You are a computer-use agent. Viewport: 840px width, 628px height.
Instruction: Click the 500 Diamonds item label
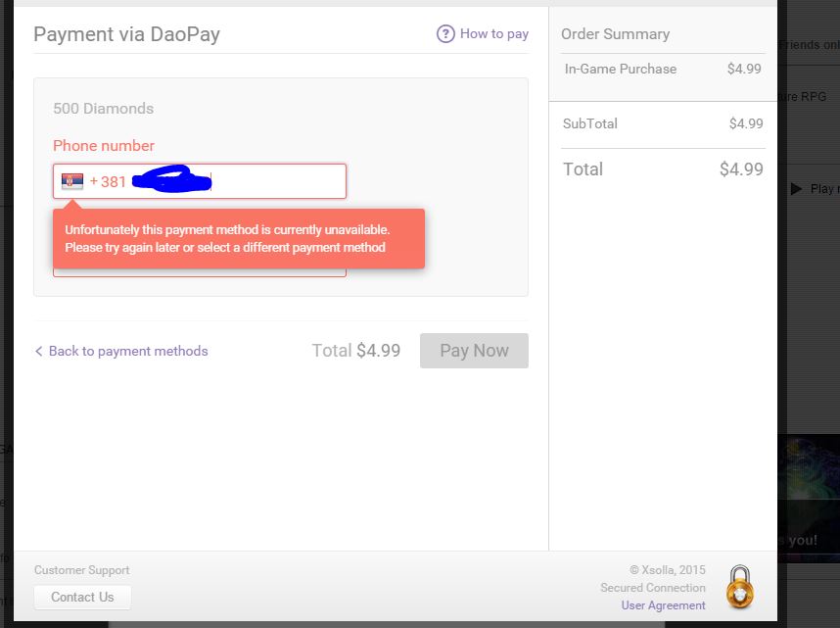click(103, 109)
